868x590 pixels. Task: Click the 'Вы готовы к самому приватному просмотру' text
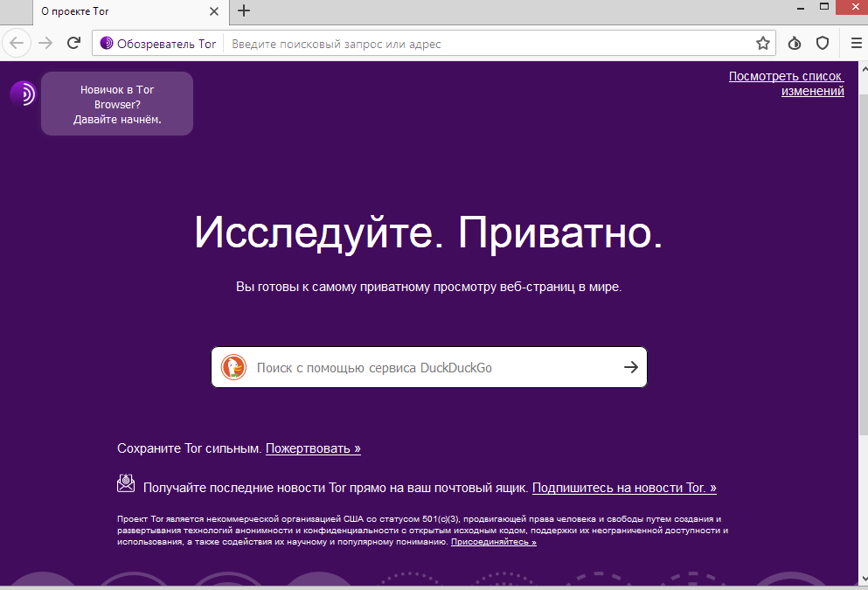tap(428, 287)
